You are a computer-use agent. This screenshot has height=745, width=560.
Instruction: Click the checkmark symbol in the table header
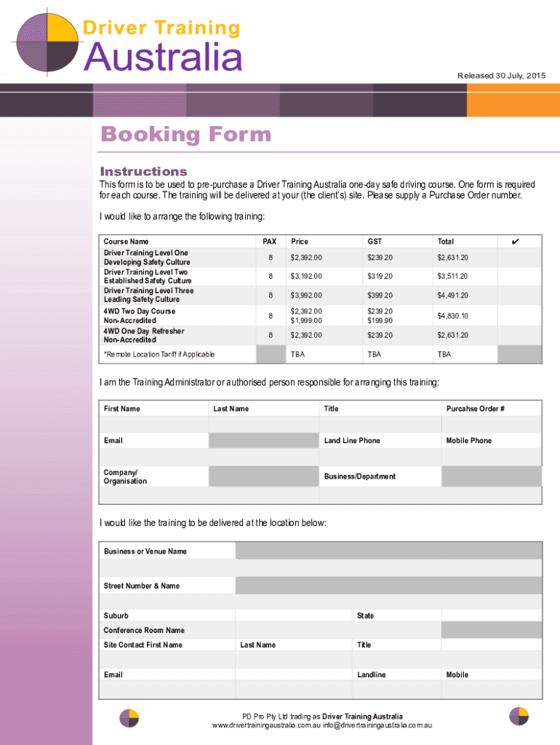coord(516,241)
